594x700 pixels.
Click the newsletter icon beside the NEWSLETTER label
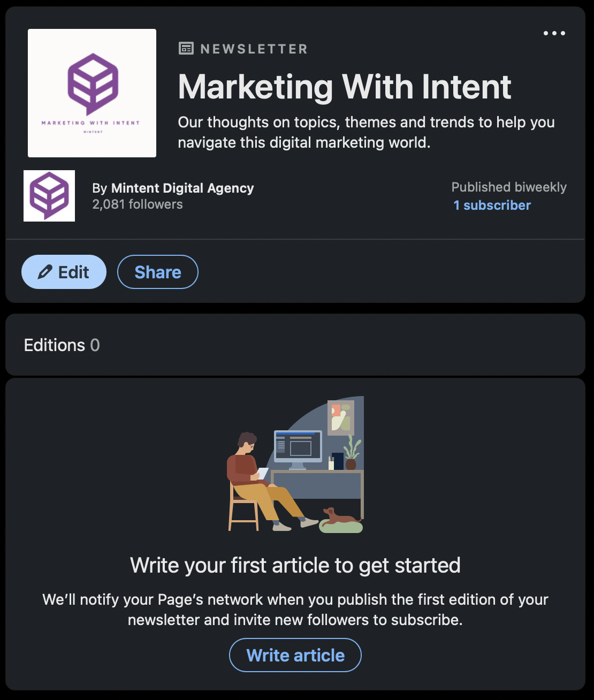[186, 49]
